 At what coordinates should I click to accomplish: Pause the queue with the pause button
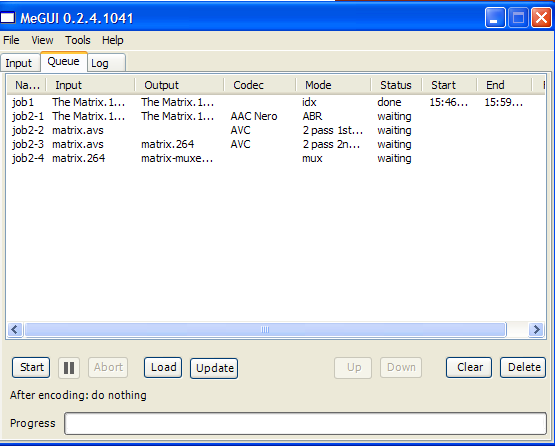click(x=69, y=368)
